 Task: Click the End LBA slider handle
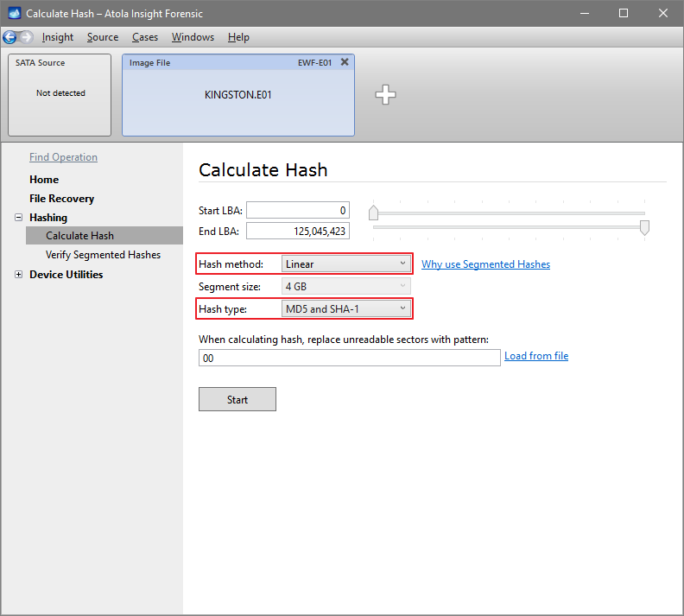[x=644, y=227]
